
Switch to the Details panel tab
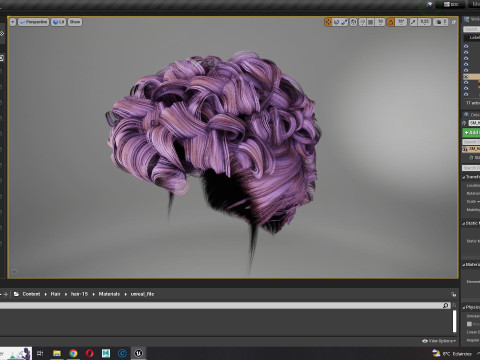click(x=472, y=115)
